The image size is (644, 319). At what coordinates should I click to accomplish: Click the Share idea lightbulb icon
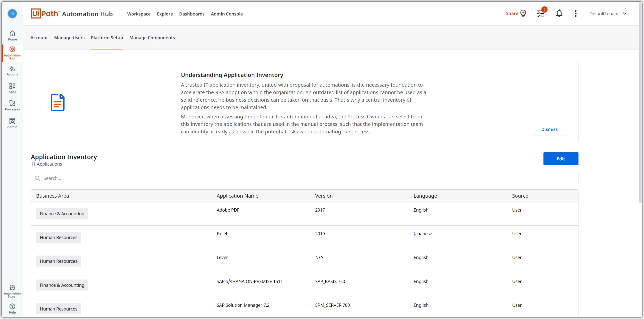(x=523, y=13)
